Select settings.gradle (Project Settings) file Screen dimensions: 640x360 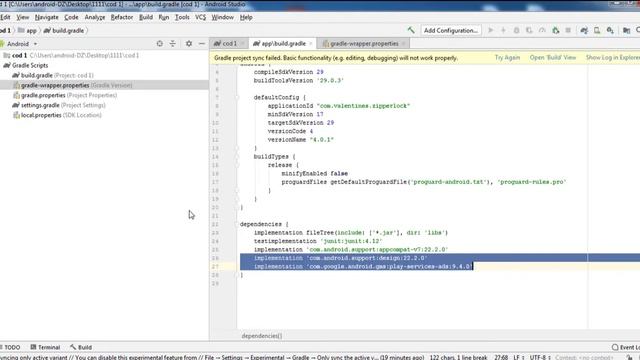[104, 105]
